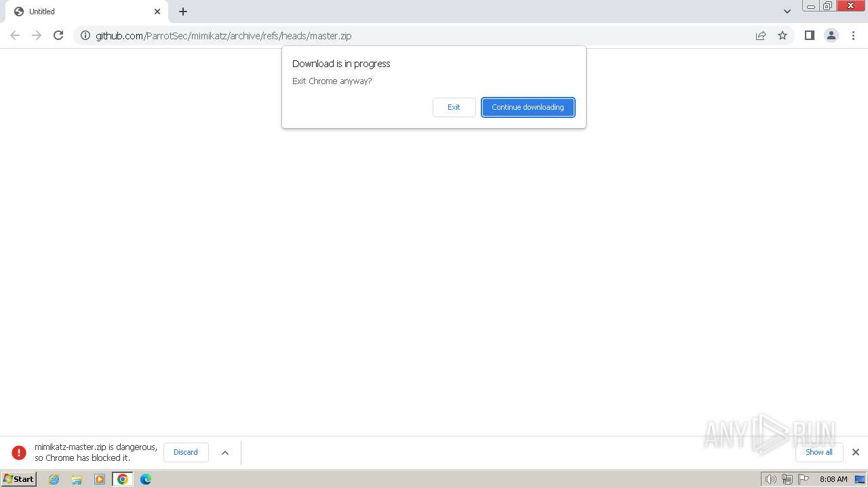Launch Microsoft Edge from taskbar
Screen dimensions: 868x488
point(146,479)
